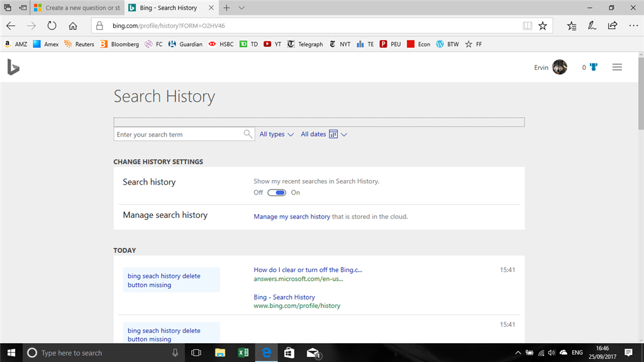Open the Favorites hub icon

pos(571,26)
